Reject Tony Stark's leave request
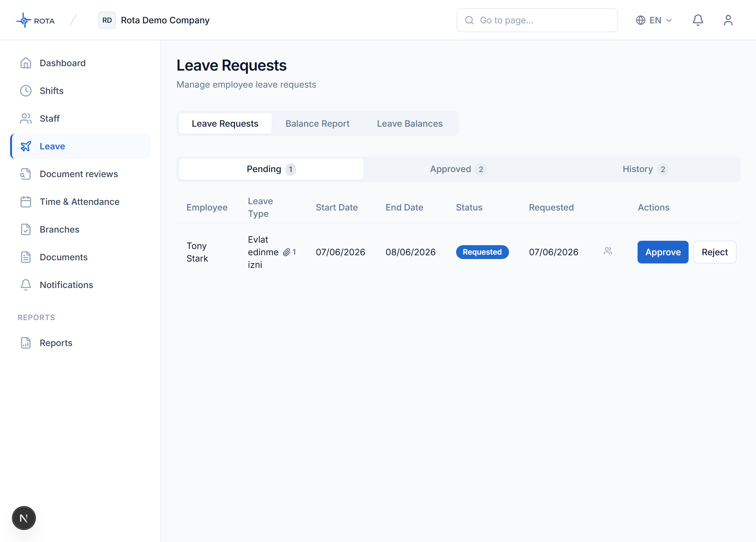 (x=715, y=252)
